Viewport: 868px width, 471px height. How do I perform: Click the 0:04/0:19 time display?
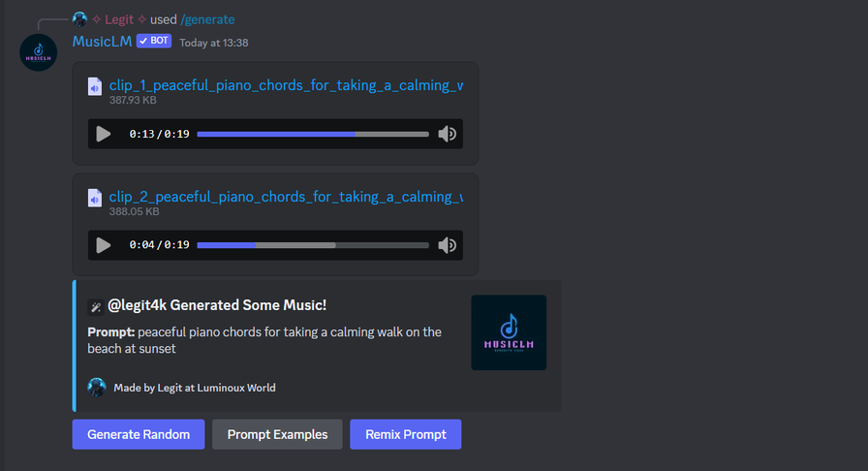(160, 245)
